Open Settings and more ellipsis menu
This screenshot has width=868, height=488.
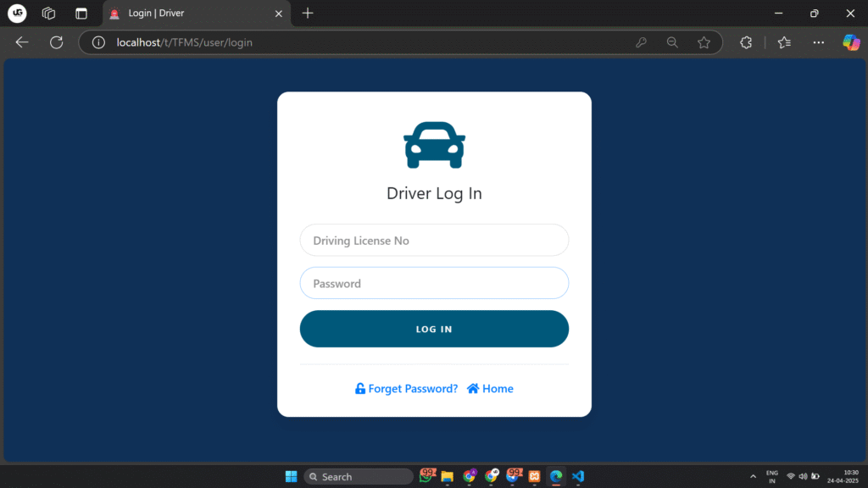pos(818,42)
